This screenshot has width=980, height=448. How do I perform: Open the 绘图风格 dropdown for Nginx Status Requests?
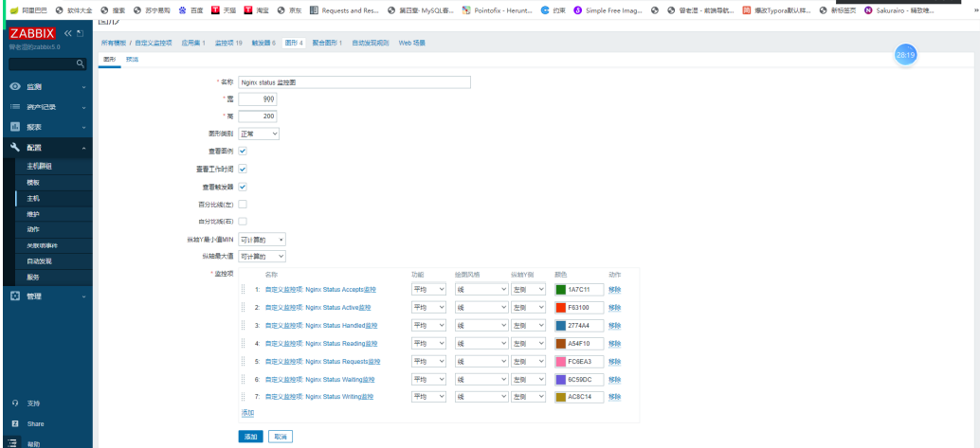click(x=481, y=361)
